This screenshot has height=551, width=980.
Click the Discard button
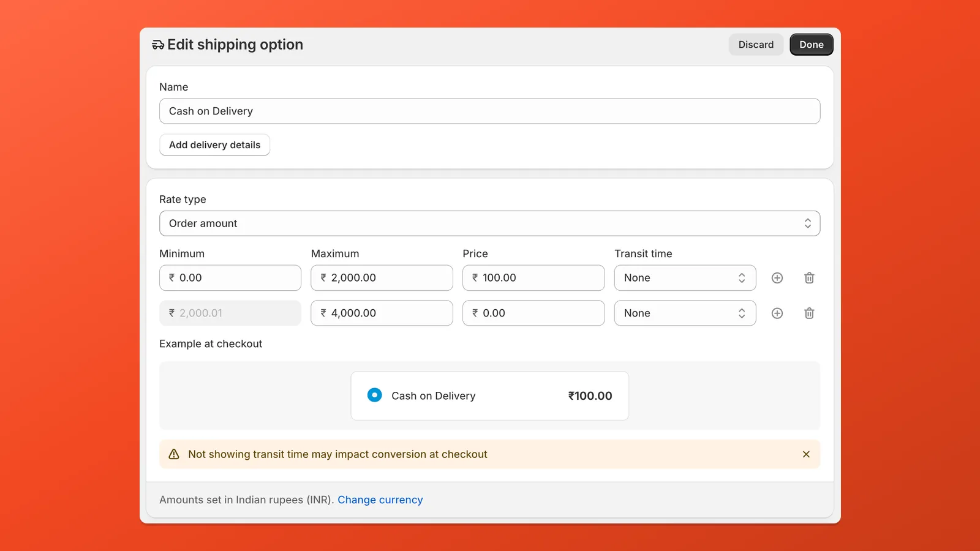(756, 44)
